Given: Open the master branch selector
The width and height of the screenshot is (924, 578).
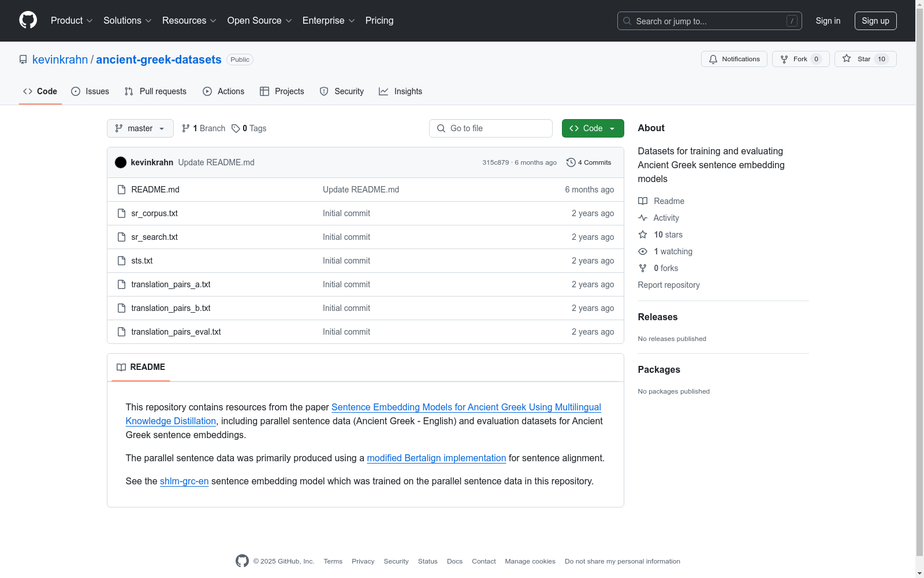Looking at the screenshot, I should click(x=140, y=128).
